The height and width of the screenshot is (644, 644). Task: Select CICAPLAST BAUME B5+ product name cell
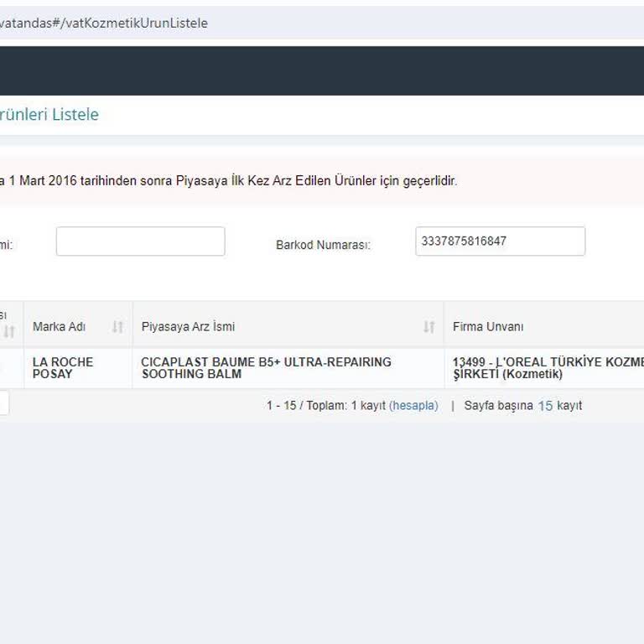click(x=288, y=368)
